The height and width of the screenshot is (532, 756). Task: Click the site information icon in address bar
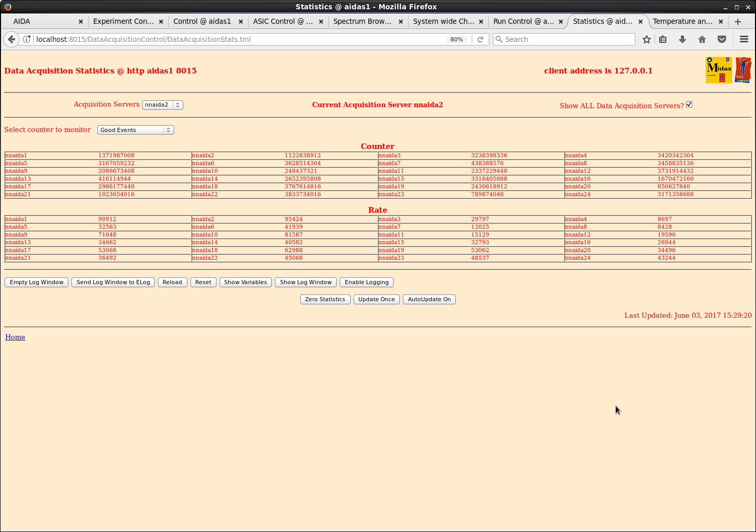[x=27, y=39]
